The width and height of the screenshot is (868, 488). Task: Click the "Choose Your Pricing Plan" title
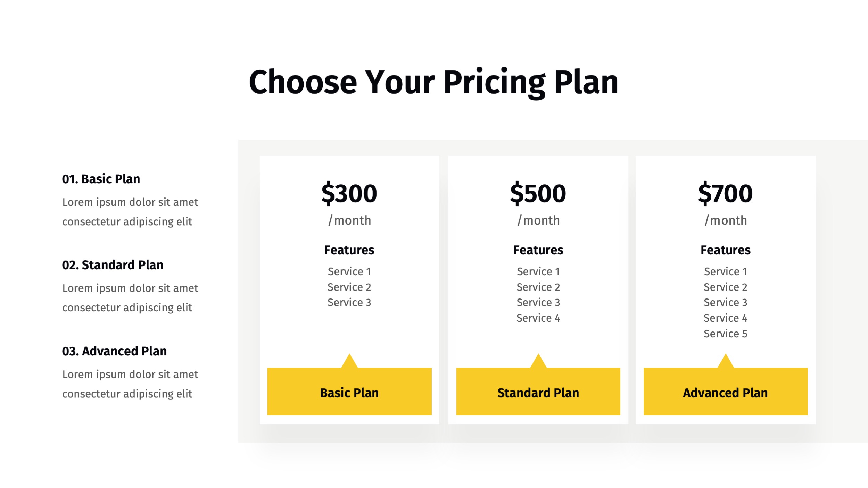coord(433,82)
